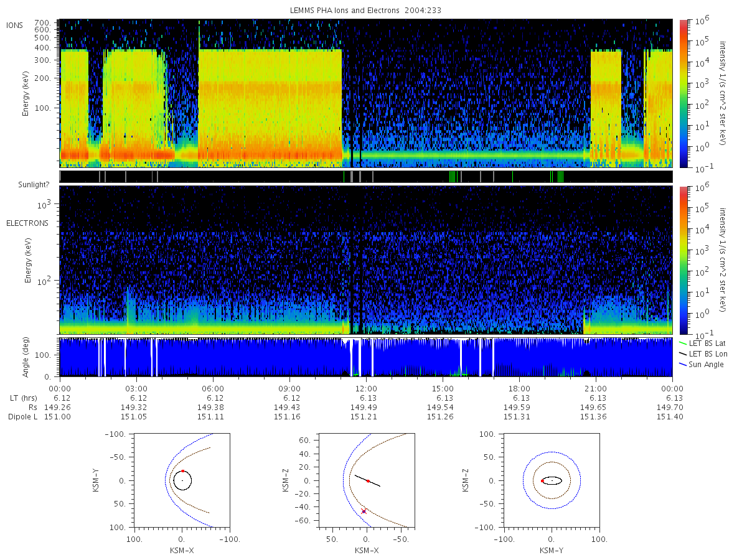Click the electrons intensity color bar

[683, 260]
